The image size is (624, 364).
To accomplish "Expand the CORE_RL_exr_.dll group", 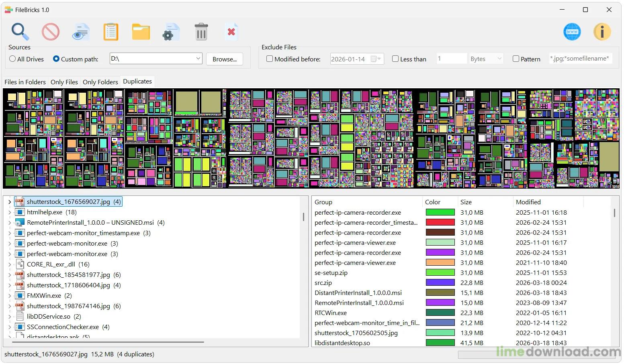I will click(x=10, y=264).
